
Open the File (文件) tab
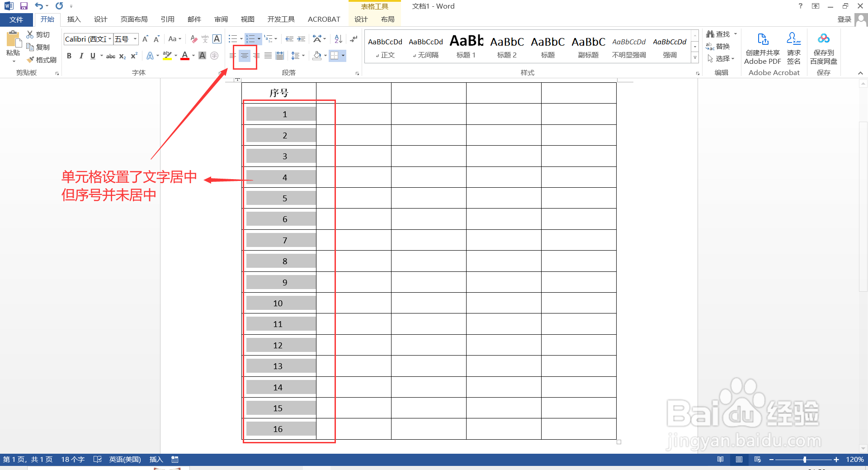[16, 19]
